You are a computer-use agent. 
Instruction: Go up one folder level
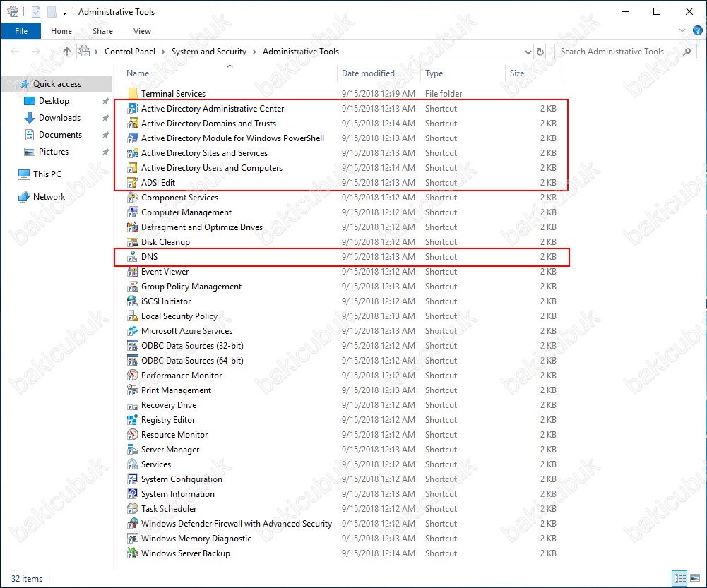point(66,52)
